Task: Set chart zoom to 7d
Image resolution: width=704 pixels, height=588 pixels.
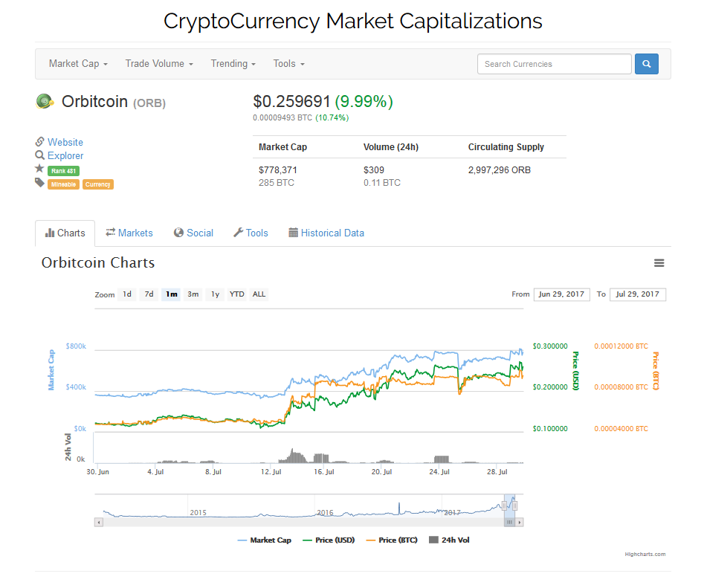Action: 149,294
